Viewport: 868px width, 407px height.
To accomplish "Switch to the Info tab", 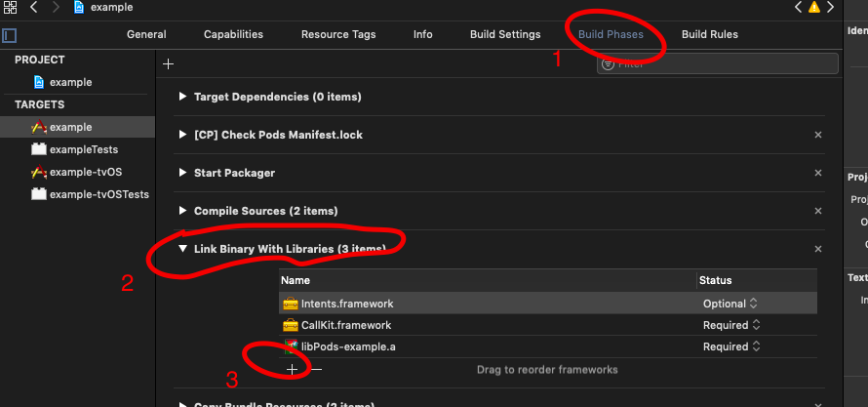I will coord(423,34).
